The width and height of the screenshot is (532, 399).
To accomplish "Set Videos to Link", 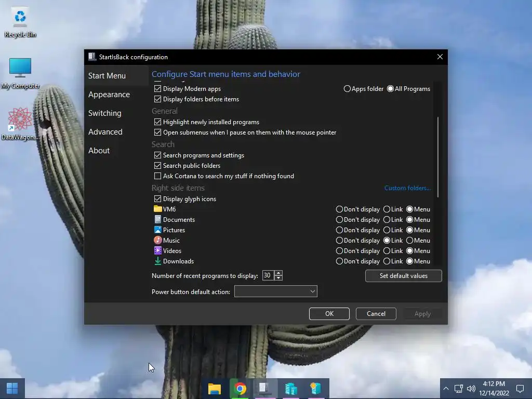I will (387, 251).
